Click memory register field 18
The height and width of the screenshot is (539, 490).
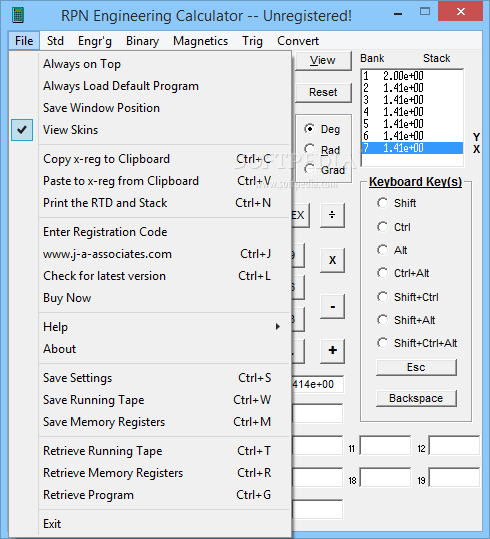385,477
